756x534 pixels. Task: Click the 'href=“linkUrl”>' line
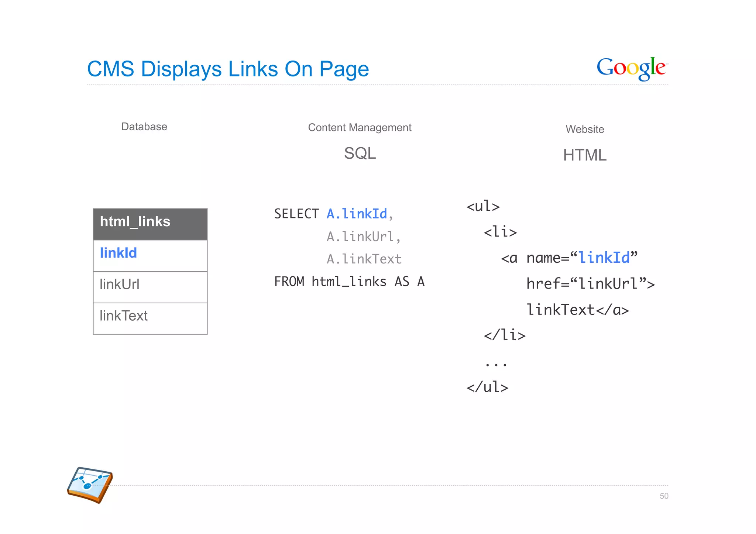[x=591, y=284]
